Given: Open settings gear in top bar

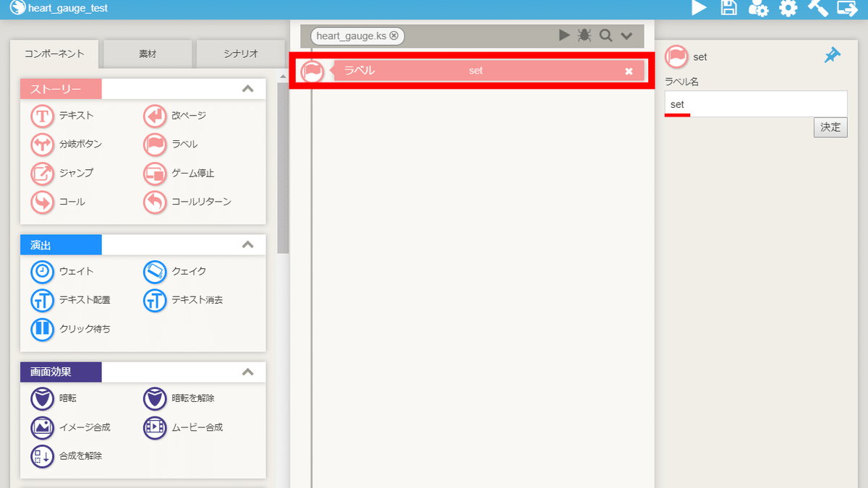Looking at the screenshot, I should 788,8.
